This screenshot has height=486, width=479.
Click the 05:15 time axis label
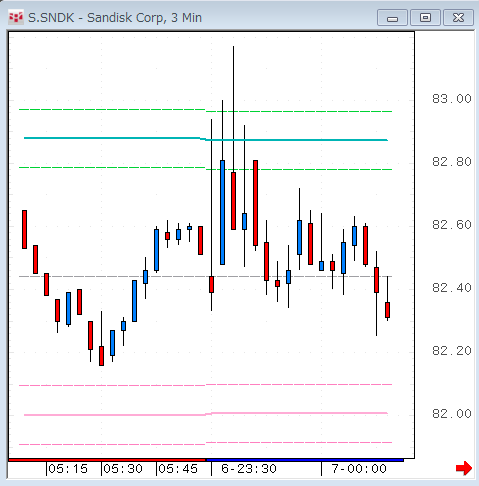coord(68,469)
